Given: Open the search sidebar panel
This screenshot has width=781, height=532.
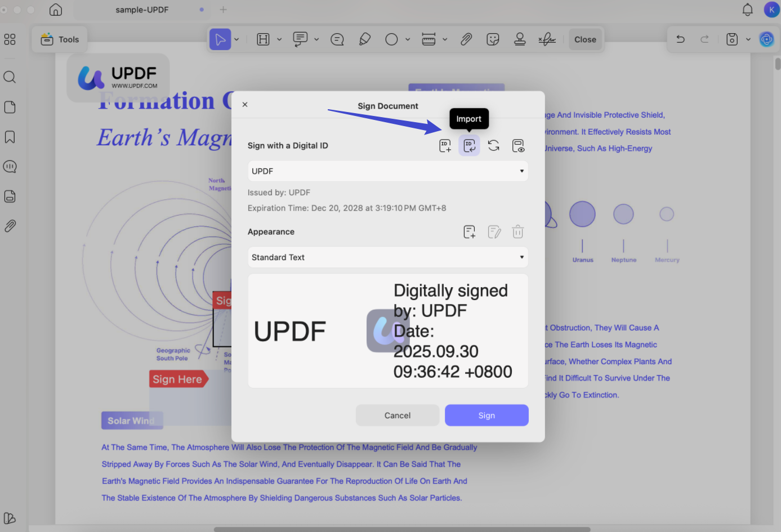Looking at the screenshot, I should (x=10, y=77).
